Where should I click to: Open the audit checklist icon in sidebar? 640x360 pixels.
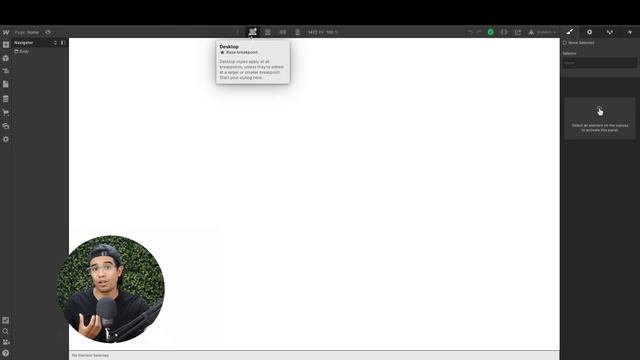coord(6,320)
